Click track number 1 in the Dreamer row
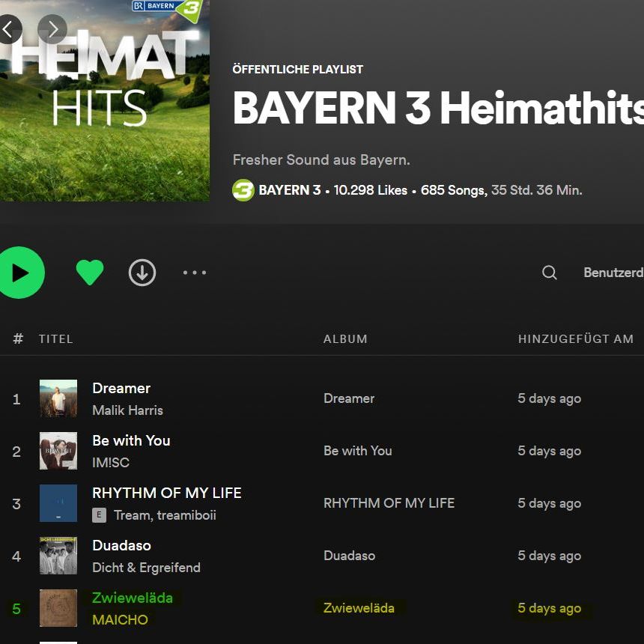 click(16, 399)
